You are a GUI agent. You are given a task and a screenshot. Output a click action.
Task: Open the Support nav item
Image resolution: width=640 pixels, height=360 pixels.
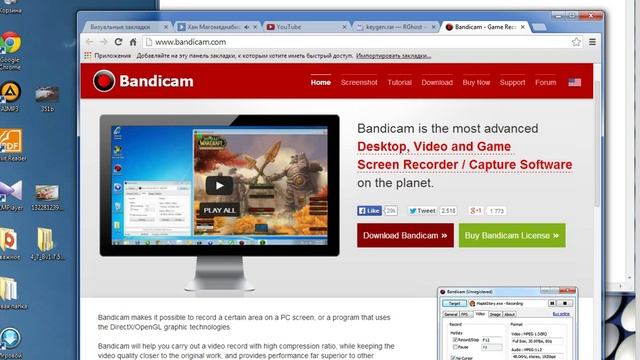tap(513, 82)
